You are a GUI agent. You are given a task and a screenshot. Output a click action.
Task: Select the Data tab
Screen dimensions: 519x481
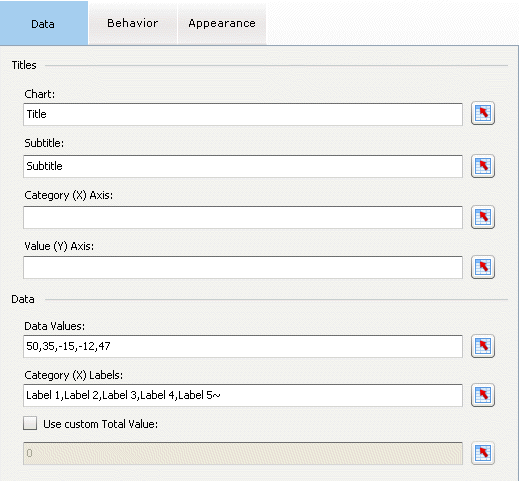[x=44, y=23]
